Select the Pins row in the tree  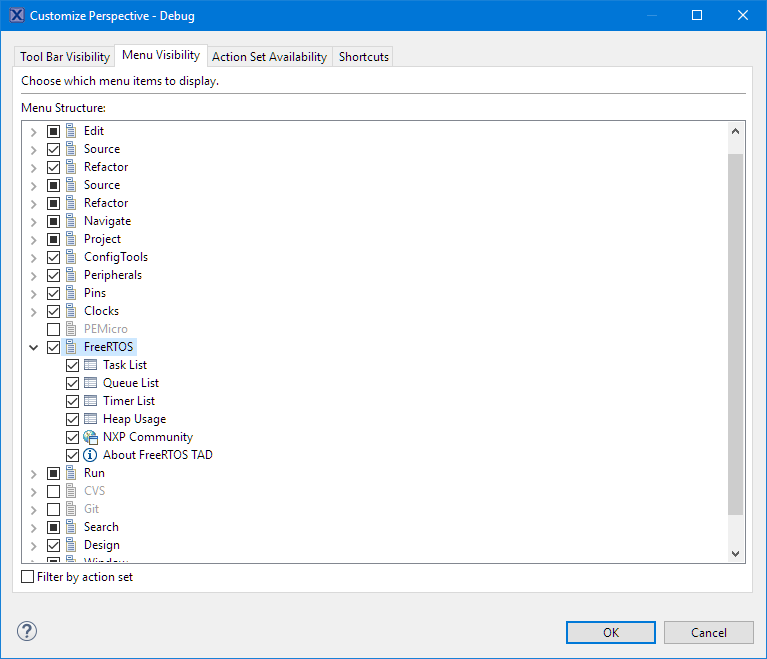95,293
